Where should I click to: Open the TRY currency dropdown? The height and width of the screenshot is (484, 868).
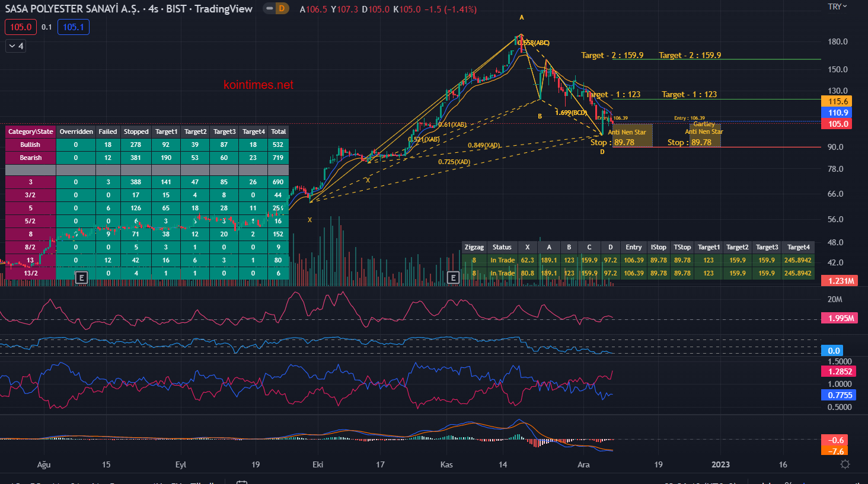tap(838, 7)
